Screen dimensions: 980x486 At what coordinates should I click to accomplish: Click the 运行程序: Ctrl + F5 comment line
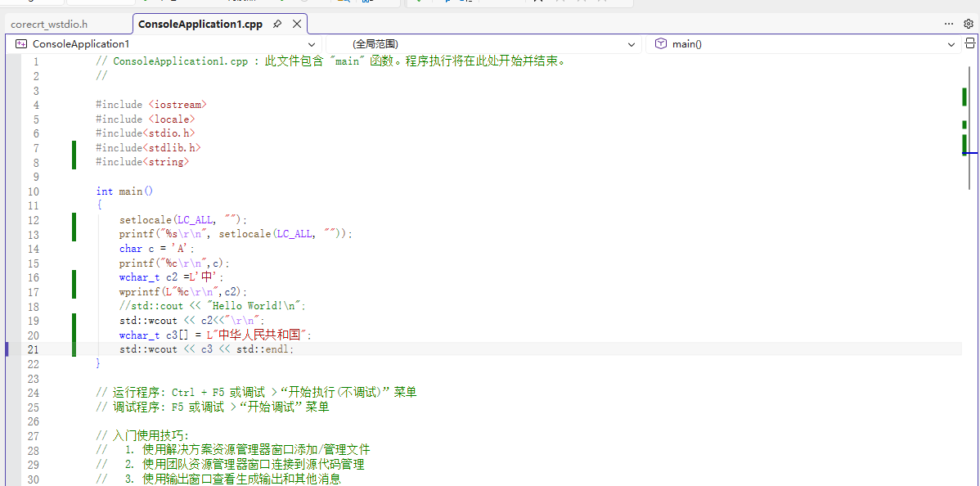pyautogui.click(x=256, y=392)
